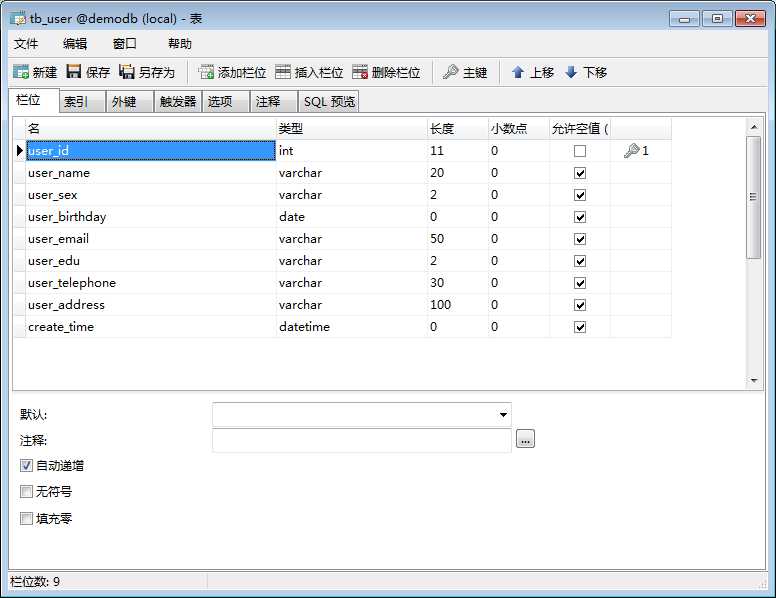776x598 pixels.
Task: Open the 帮助 menu
Action: pos(180,44)
